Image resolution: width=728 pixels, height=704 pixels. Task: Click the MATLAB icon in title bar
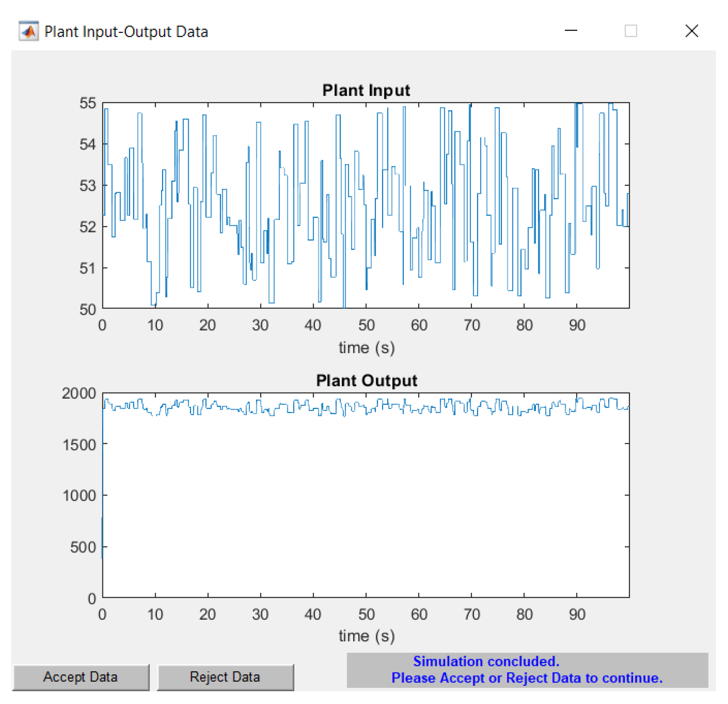(x=29, y=31)
